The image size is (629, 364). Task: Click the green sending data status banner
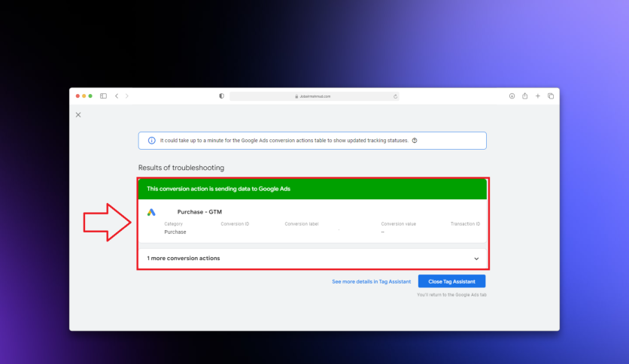pyautogui.click(x=312, y=189)
